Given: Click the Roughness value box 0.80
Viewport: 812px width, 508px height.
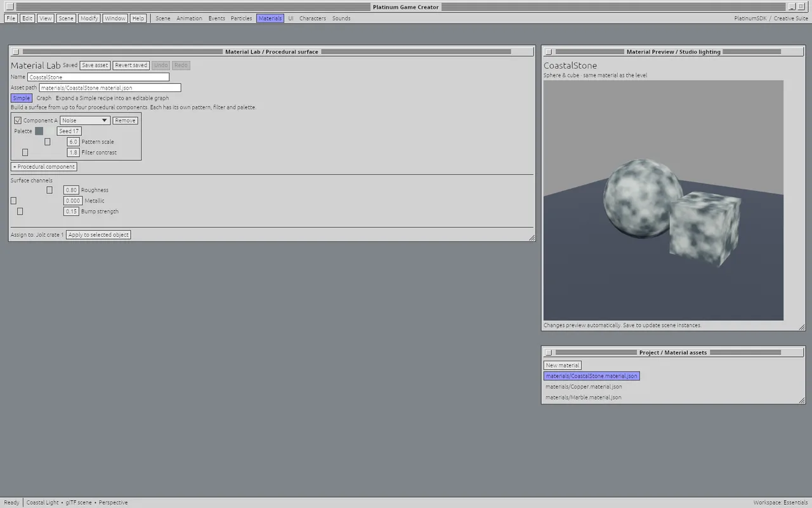Looking at the screenshot, I should (x=71, y=190).
